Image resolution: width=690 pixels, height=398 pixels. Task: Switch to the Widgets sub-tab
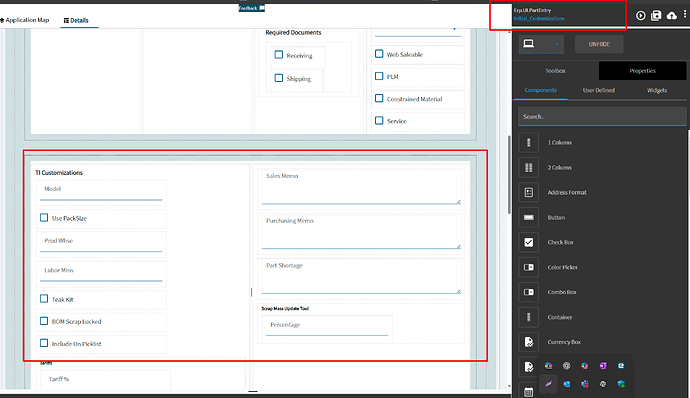tap(657, 90)
